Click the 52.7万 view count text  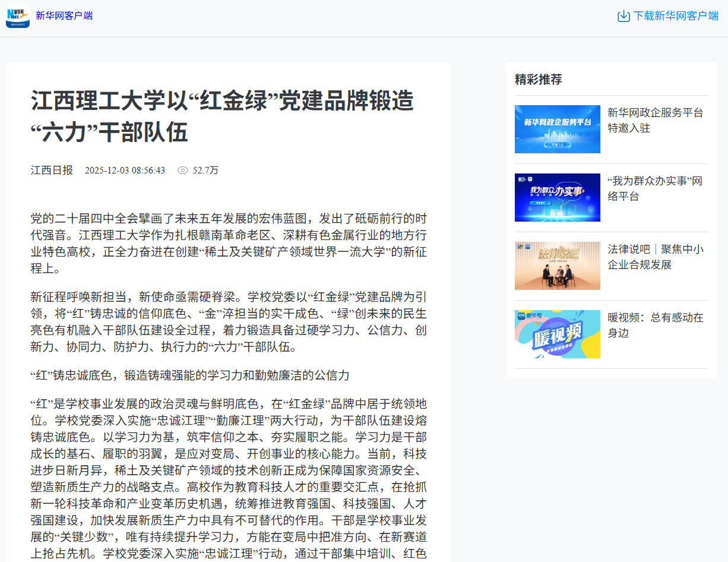[x=205, y=171]
